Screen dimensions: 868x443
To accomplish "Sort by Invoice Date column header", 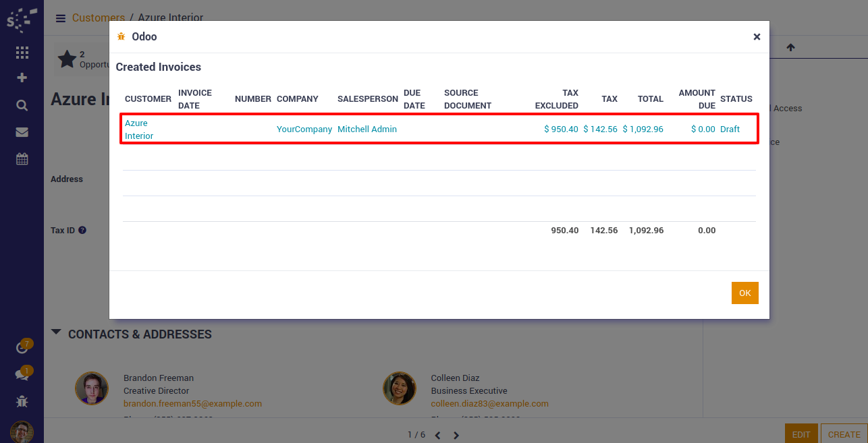I will point(195,99).
